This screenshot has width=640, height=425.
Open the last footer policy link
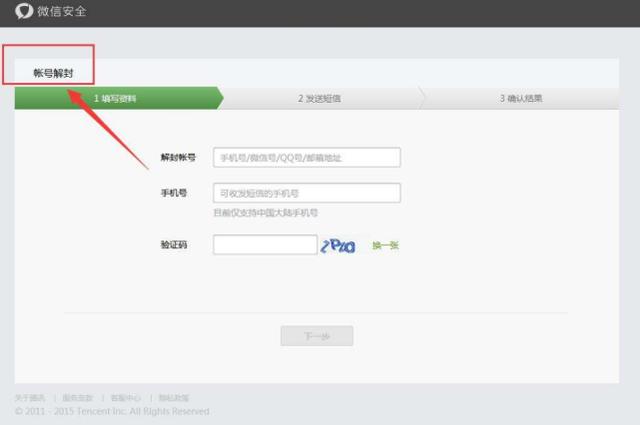(x=173, y=398)
